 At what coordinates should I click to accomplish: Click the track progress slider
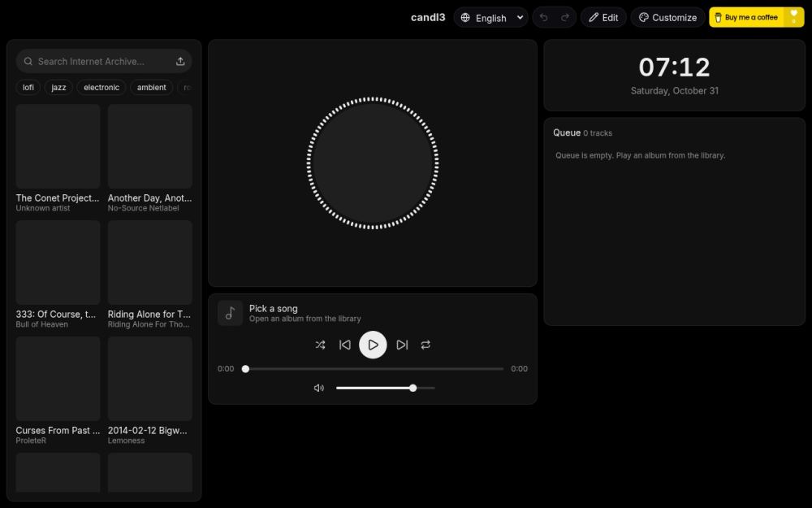click(373, 368)
